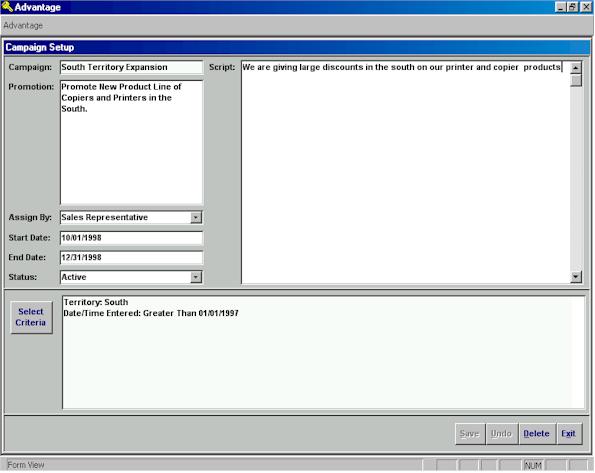
Task: Click the Script scrollbar down arrow
Action: (576, 277)
